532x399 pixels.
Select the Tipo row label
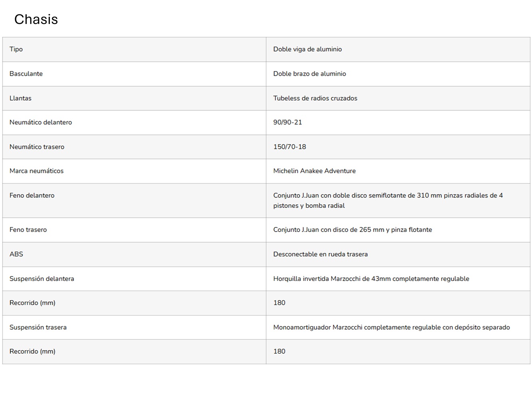(x=16, y=49)
